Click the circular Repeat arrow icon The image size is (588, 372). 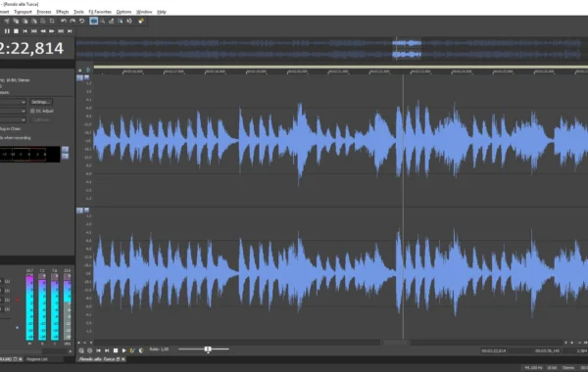[81, 21]
